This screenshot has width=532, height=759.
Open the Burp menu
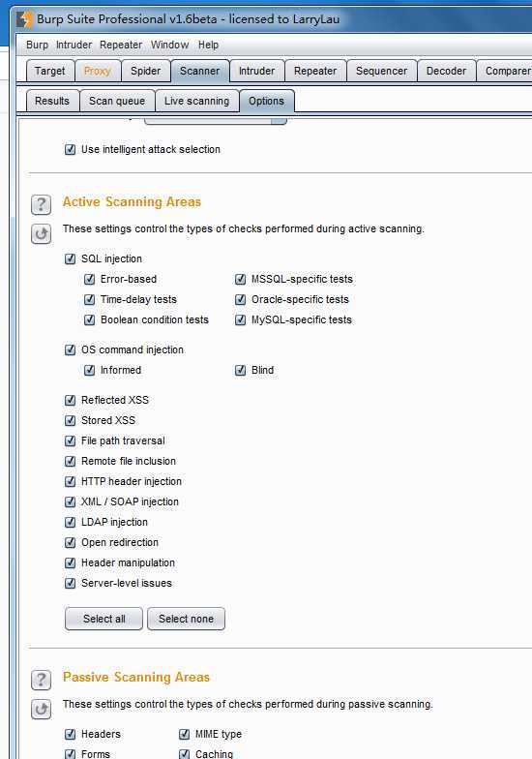(37, 45)
